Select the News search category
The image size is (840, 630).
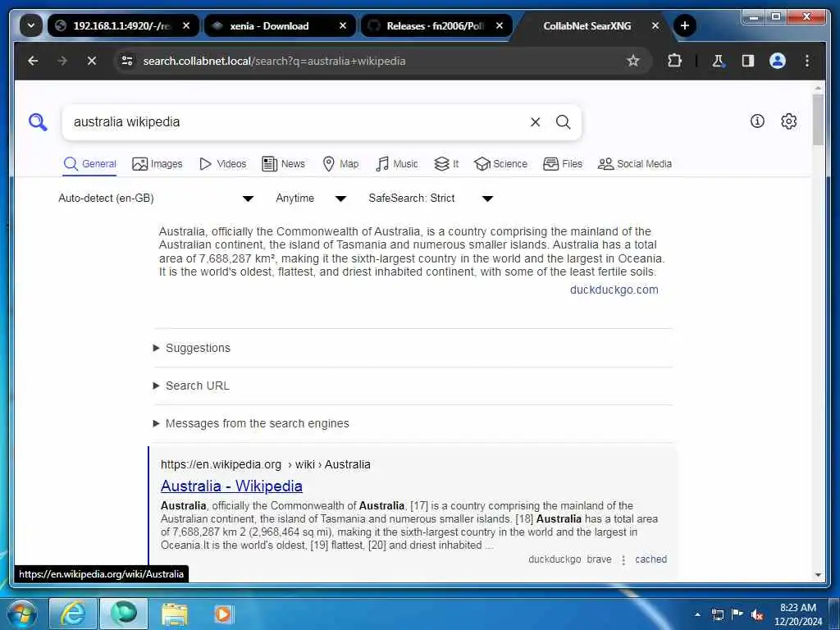click(283, 164)
